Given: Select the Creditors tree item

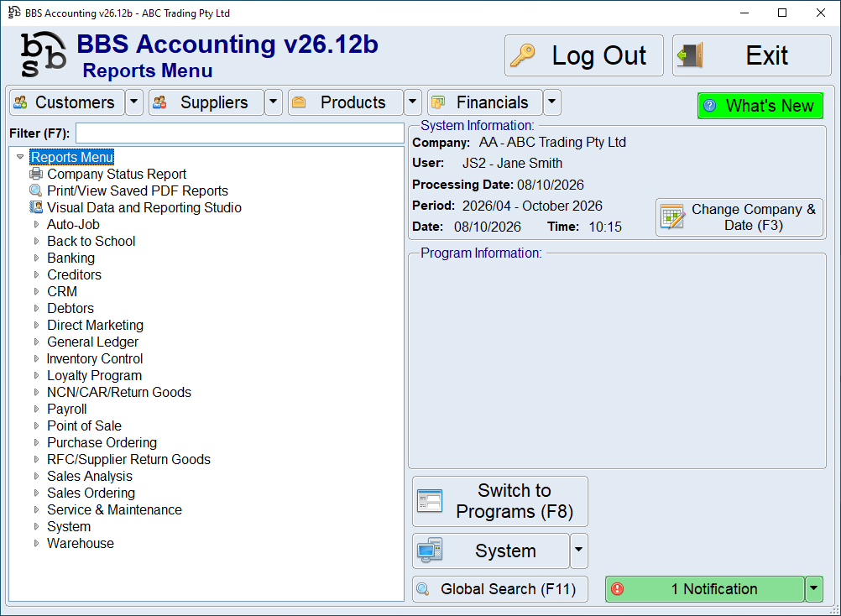Looking at the screenshot, I should pyautogui.click(x=74, y=274).
